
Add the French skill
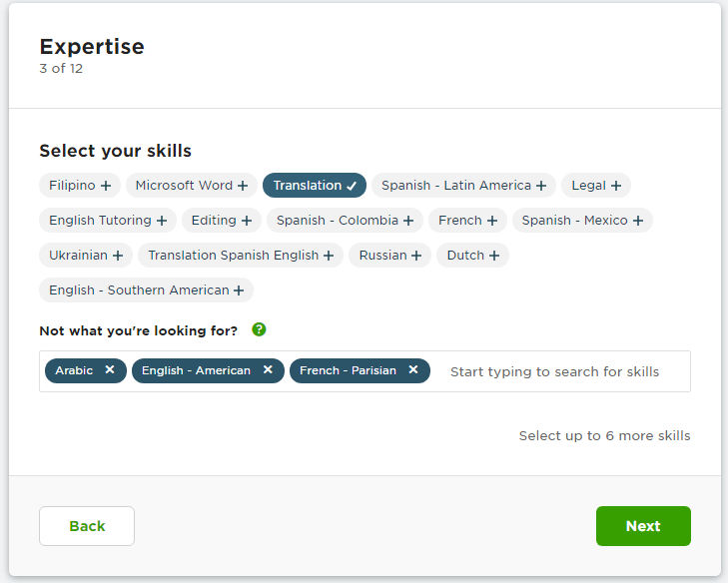(467, 220)
